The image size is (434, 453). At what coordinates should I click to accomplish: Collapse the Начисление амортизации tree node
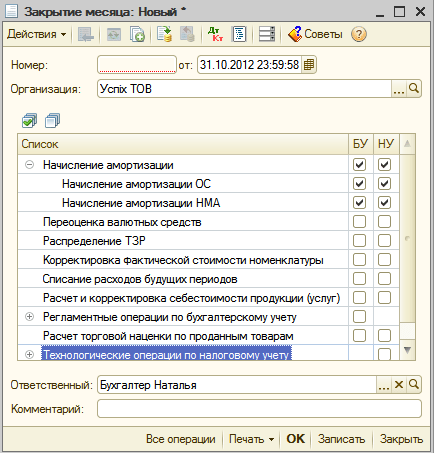click(x=30, y=165)
